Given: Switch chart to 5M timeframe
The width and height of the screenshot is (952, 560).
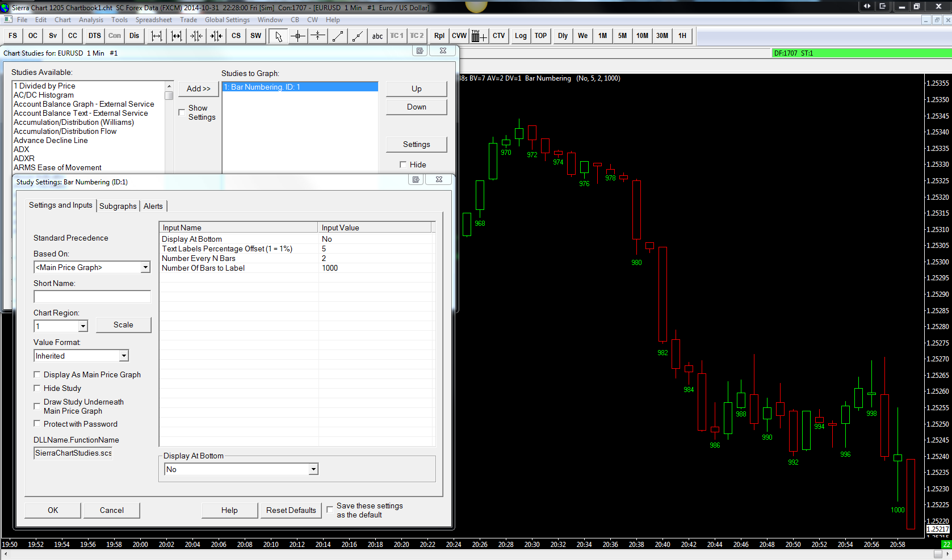Looking at the screenshot, I should [623, 36].
